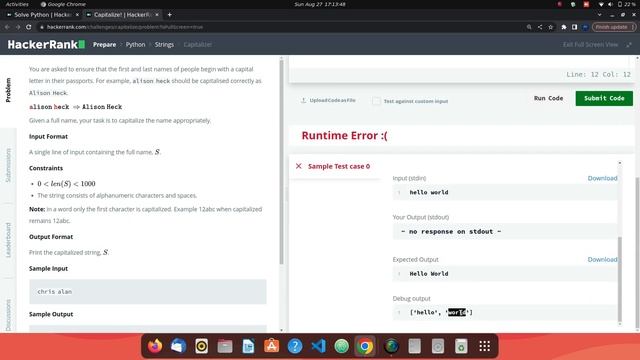
Task: Click the Upload Code as File icon
Action: coord(303,100)
